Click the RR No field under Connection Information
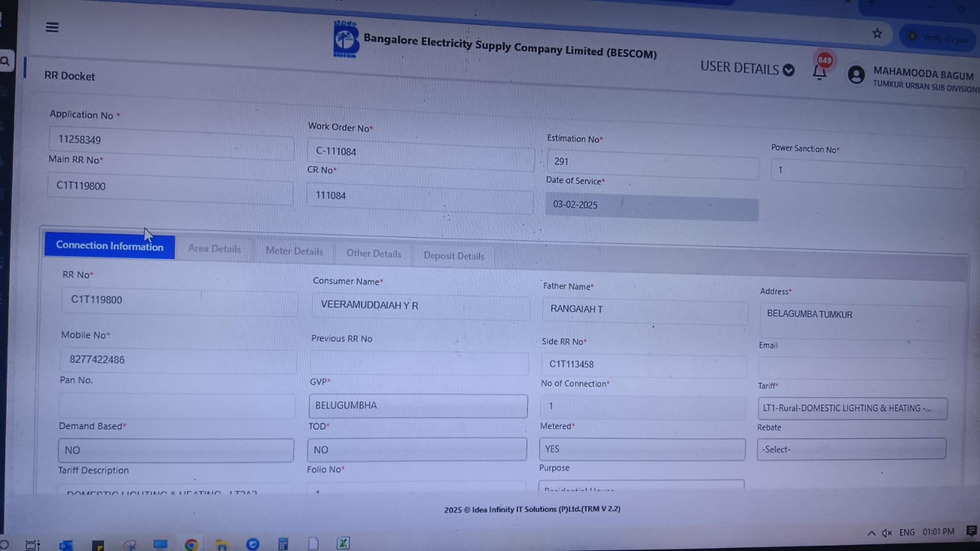This screenshot has width=980, height=551. pyautogui.click(x=180, y=302)
